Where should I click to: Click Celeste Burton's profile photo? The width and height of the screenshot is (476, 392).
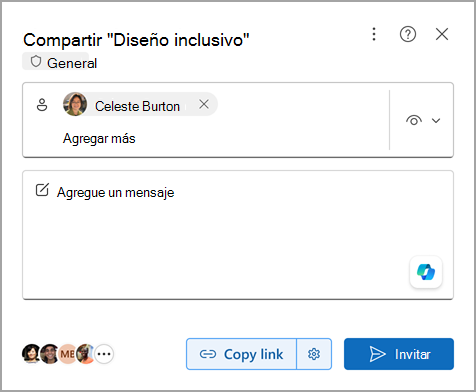75,104
